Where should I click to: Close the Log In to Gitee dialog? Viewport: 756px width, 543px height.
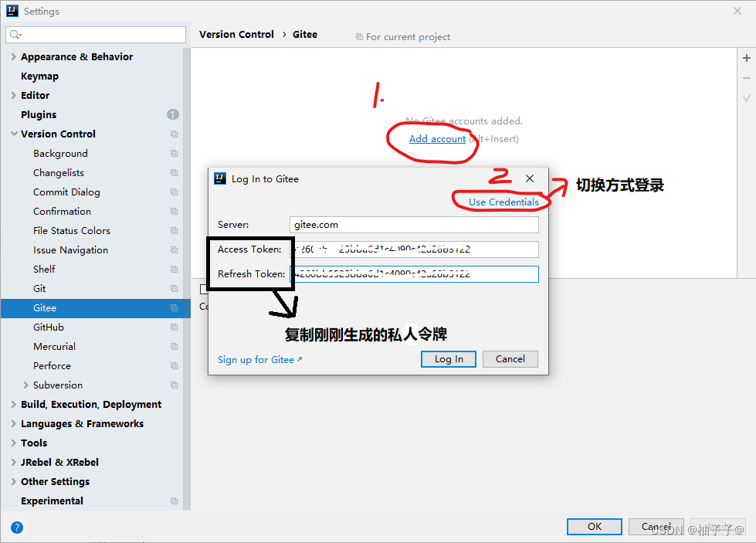[530, 178]
